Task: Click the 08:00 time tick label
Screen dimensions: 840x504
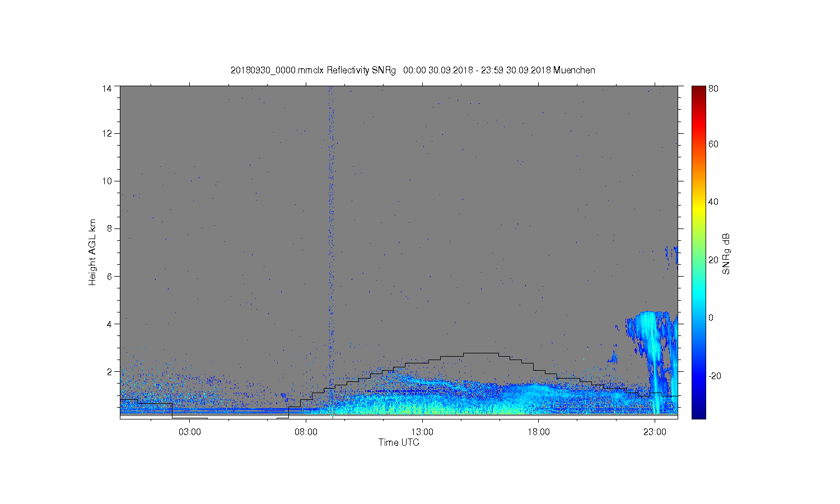Action: tap(306, 432)
